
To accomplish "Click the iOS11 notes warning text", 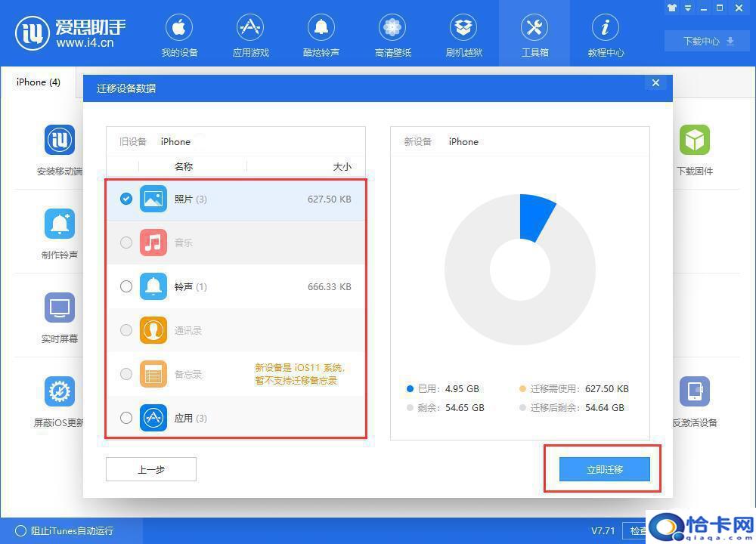I will click(300, 374).
